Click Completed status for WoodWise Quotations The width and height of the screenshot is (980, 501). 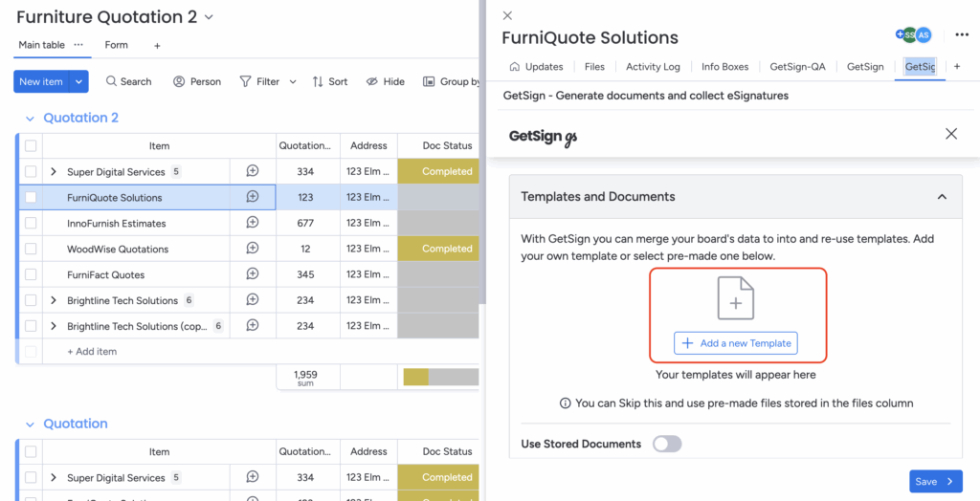tap(438, 249)
